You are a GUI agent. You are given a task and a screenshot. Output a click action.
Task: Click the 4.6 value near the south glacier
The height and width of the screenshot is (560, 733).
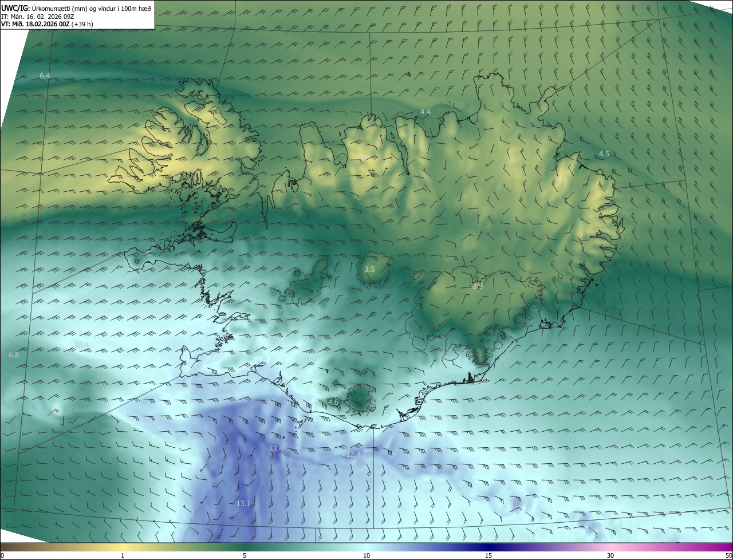pos(333,403)
